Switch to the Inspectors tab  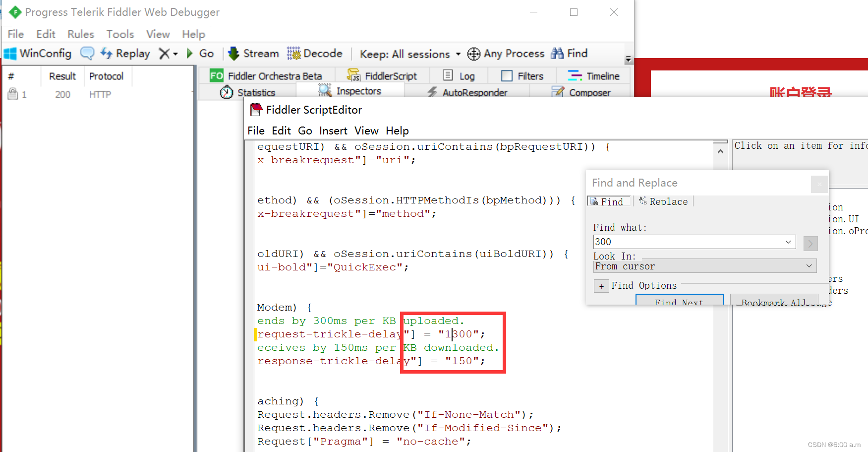pos(349,91)
